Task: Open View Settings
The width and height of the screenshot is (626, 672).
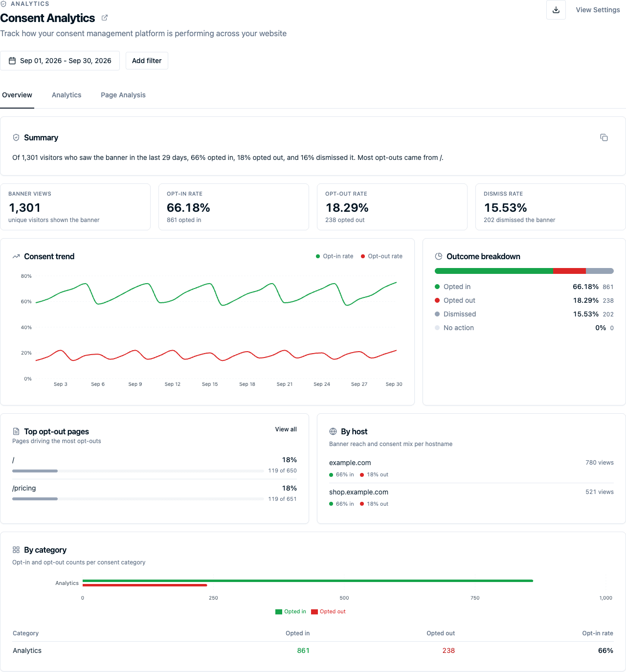Action: click(598, 10)
